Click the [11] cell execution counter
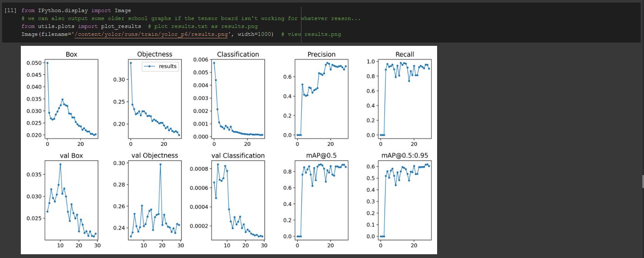 (x=10, y=11)
